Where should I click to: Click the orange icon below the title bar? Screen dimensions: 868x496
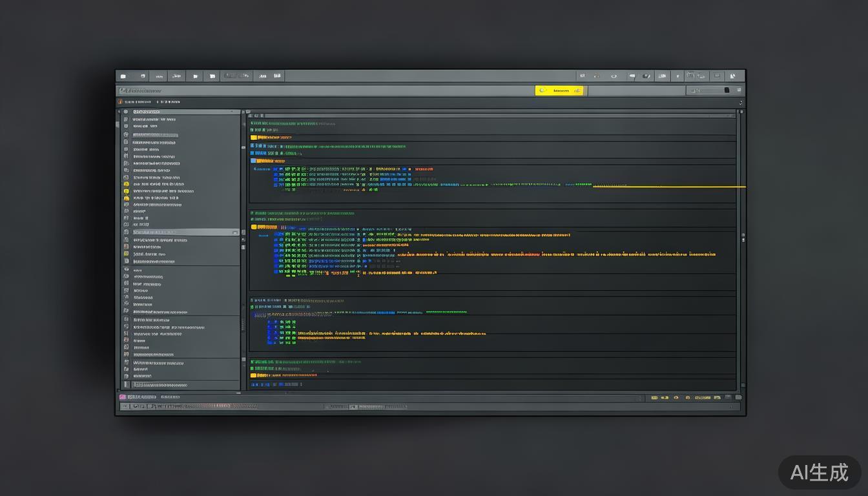120,101
